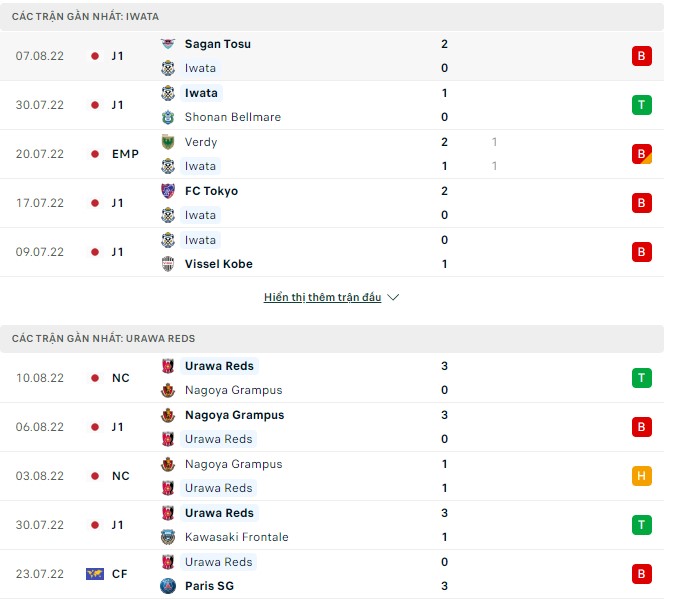Click the green T badge for Iwata vs Shonan Bellmare
Viewport: 673px width, 600px height.
pos(641,105)
